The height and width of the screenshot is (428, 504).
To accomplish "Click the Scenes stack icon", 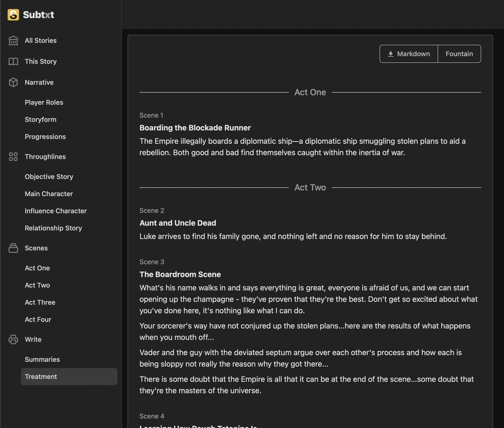I will tap(13, 248).
